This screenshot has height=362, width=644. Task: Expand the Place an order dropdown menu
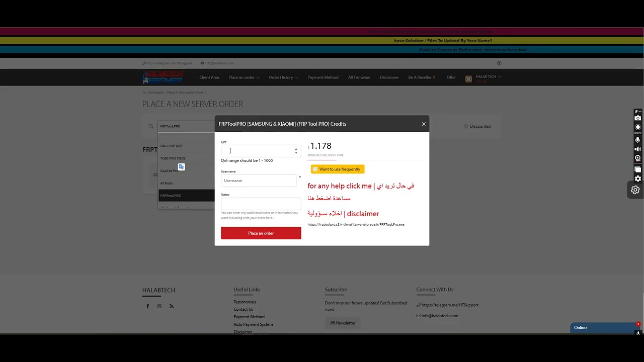click(x=244, y=77)
